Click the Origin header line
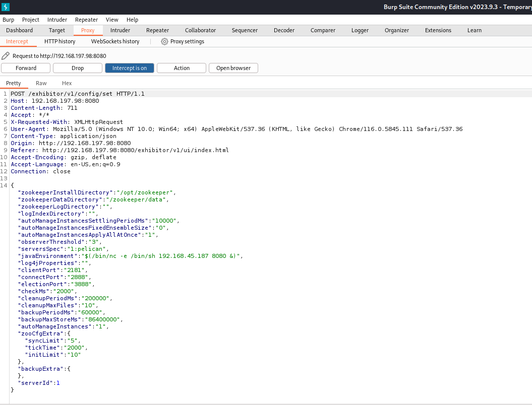Image resolution: width=532 pixels, height=405 pixels. (71, 143)
